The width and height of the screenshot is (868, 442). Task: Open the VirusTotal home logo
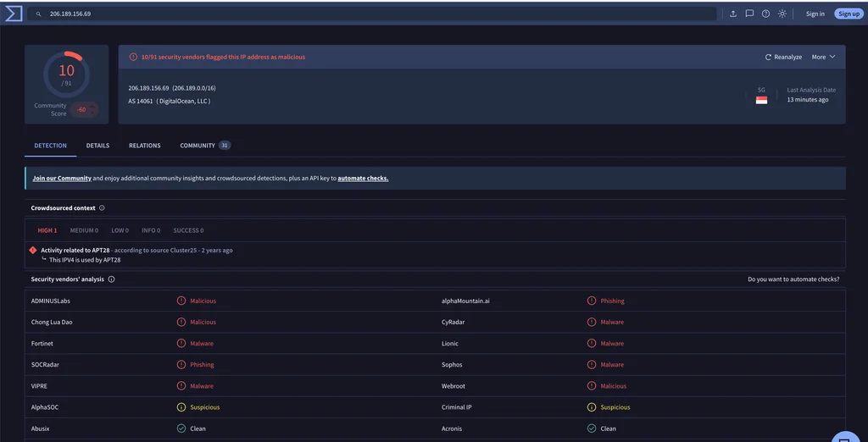click(14, 14)
